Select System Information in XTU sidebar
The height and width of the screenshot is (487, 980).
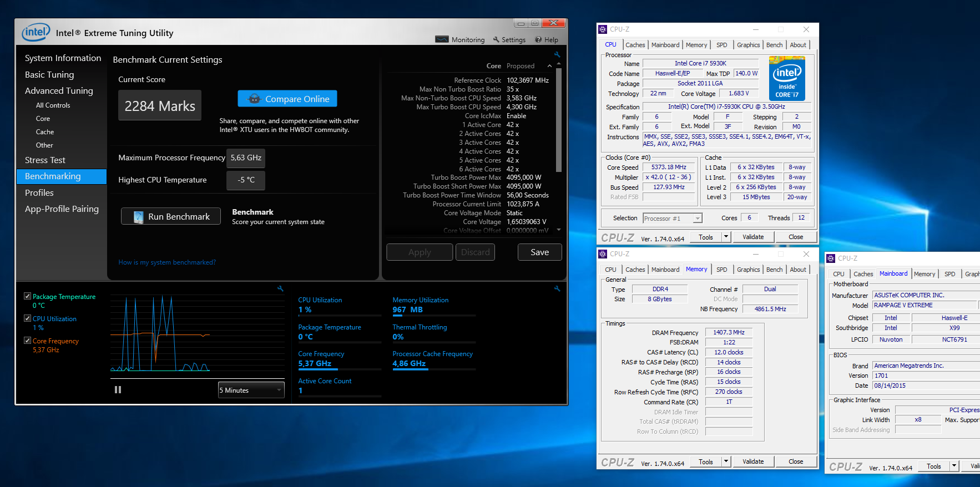63,58
